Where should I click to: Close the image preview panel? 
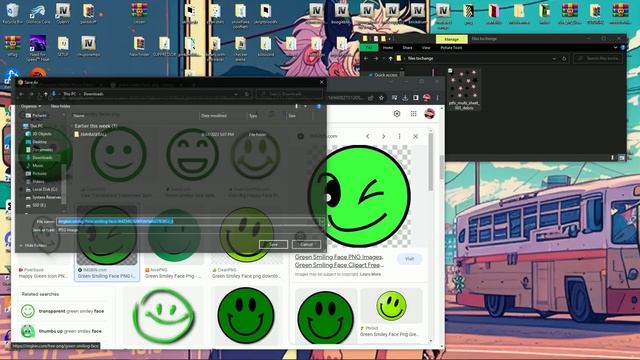pyautogui.click(x=416, y=136)
